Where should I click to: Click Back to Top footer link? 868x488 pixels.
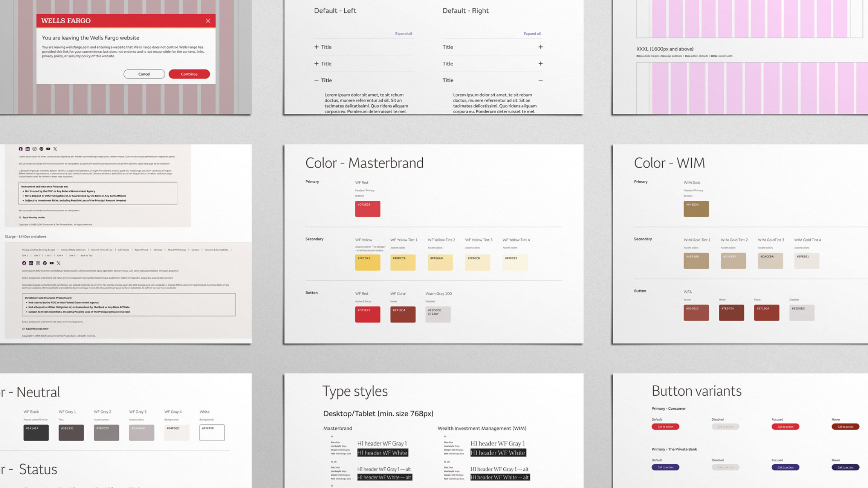tap(86, 255)
